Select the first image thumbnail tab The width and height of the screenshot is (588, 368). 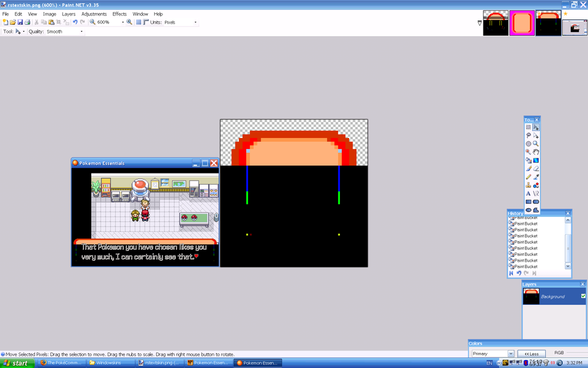(x=496, y=23)
